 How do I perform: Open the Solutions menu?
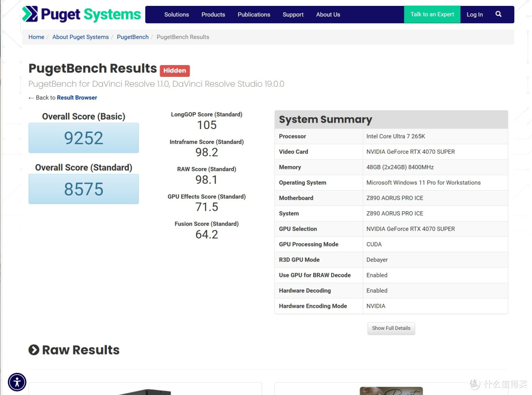click(x=176, y=15)
